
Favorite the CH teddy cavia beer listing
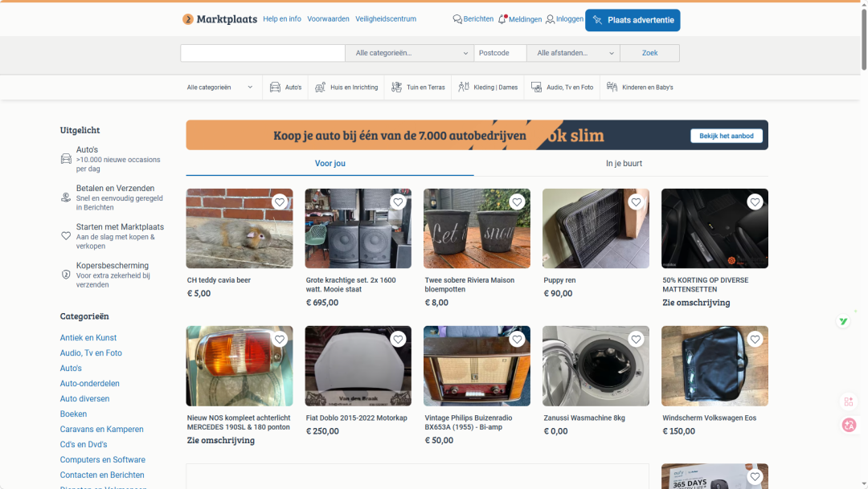(279, 202)
